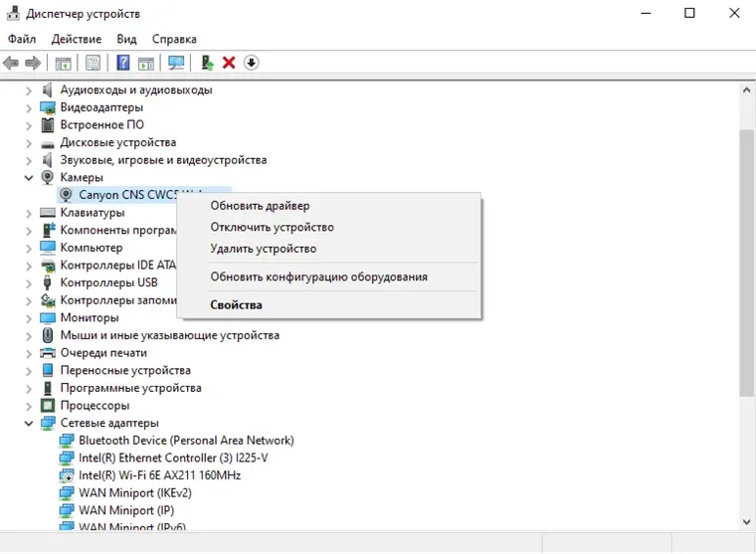Go forward with the toolbar forward arrow
Viewport: 756px width, 554px height.
(33, 63)
